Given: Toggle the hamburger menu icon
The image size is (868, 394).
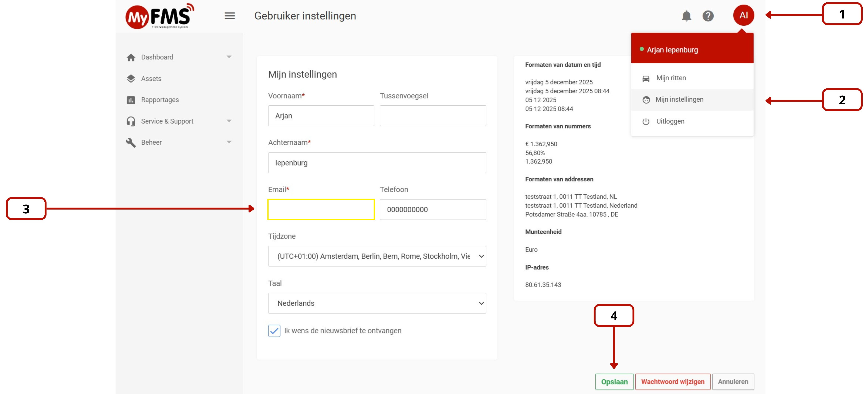Looking at the screenshot, I should [x=229, y=16].
